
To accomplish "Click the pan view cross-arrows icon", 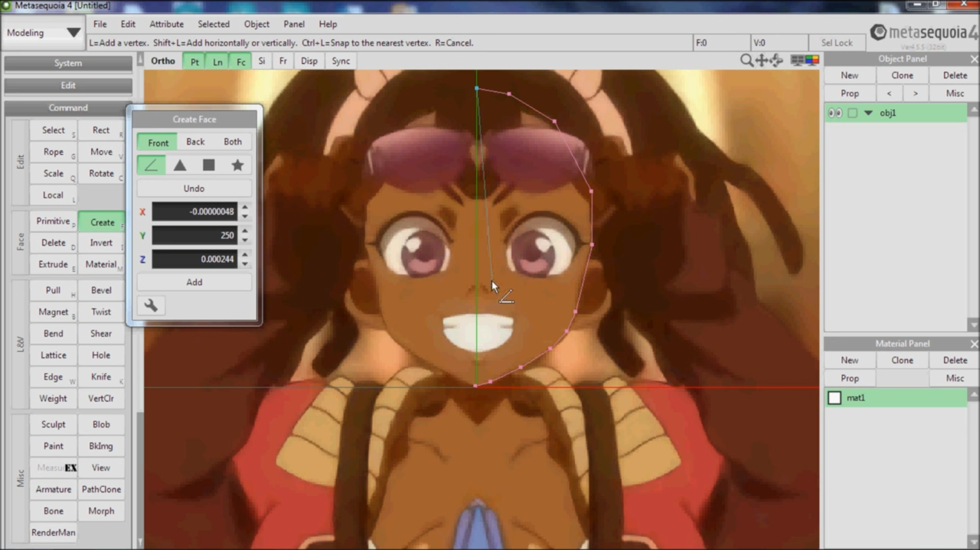I will tap(762, 61).
